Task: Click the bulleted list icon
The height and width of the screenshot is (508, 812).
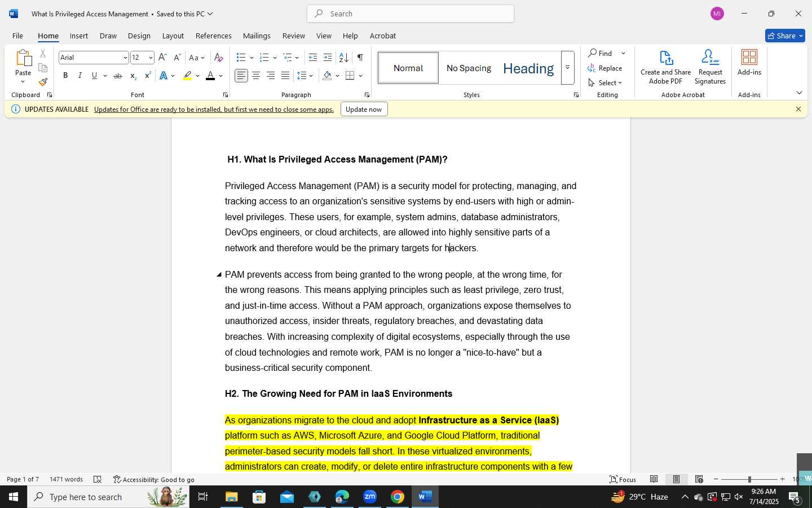Action: click(x=241, y=58)
